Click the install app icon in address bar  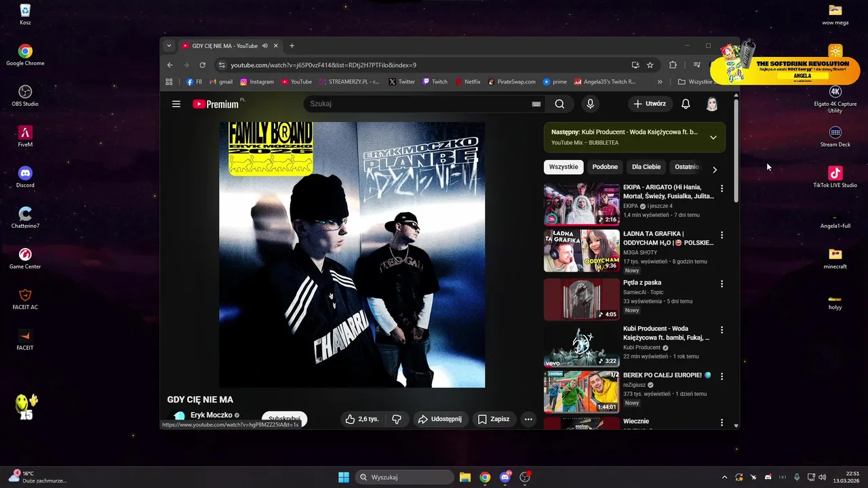635,65
